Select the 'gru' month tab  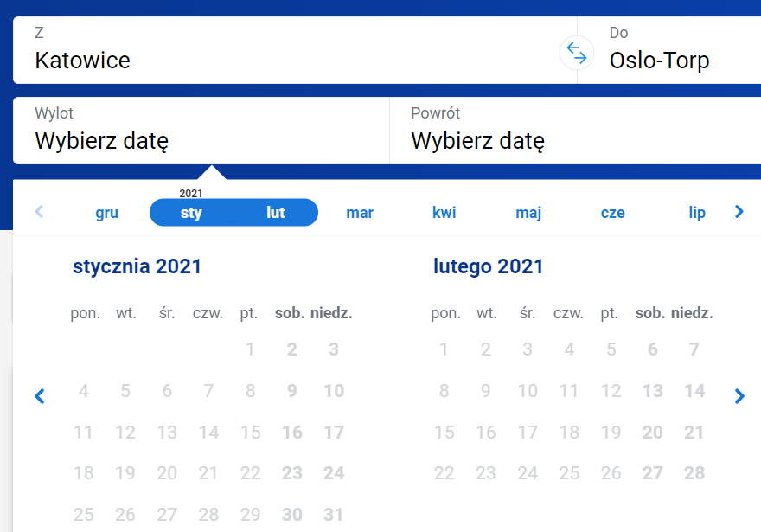(107, 213)
